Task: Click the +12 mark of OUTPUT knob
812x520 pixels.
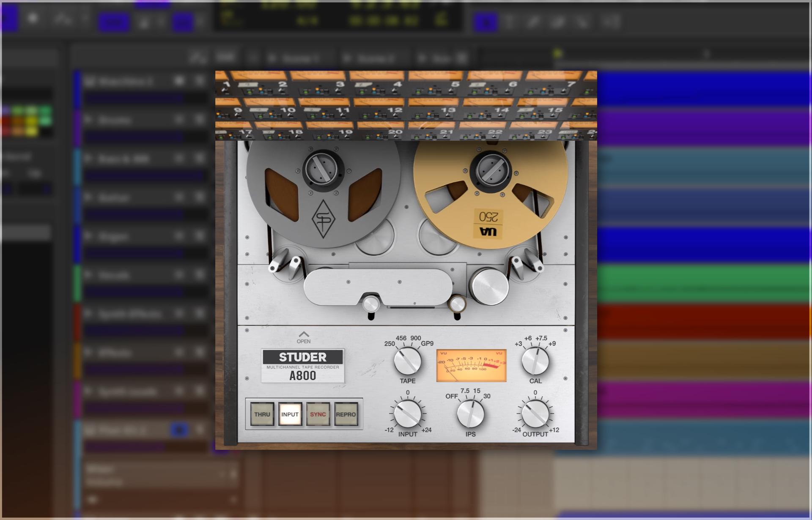Action: (554, 430)
